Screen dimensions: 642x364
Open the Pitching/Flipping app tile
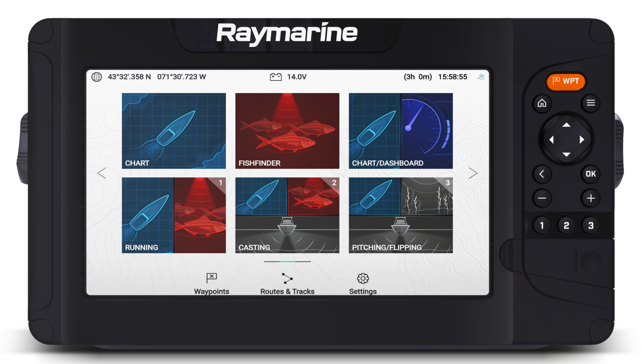point(401,215)
